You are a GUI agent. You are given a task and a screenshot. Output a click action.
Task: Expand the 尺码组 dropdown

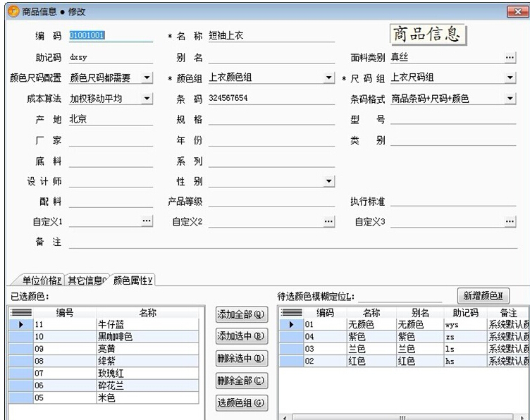click(x=510, y=78)
